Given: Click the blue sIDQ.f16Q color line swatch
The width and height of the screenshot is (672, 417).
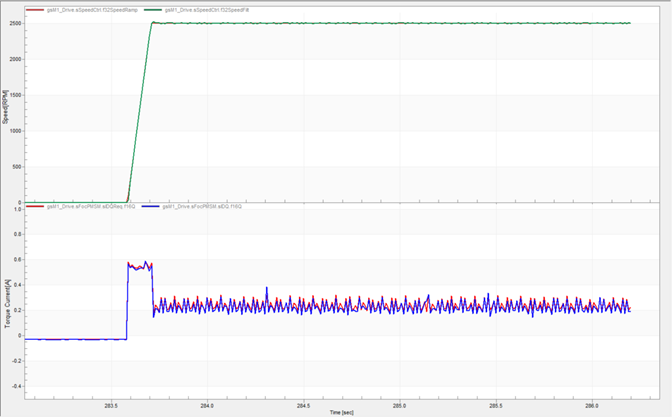Looking at the screenshot, I should click(150, 207).
